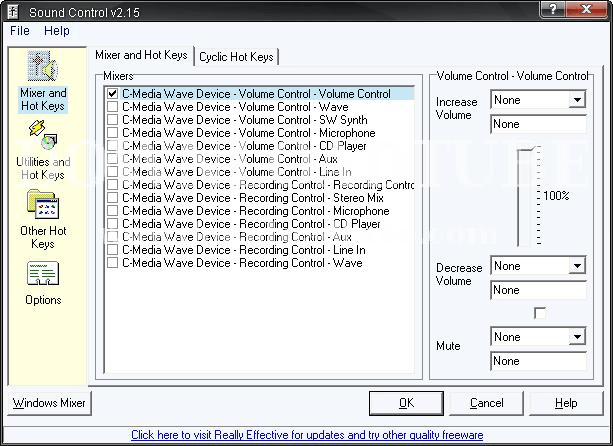Click the Cancel button
Viewport: 613px width, 446px height.
coord(486,403)
